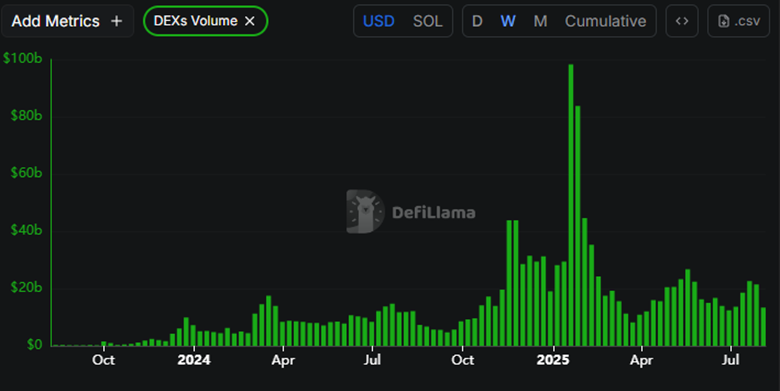780x391 pixels.
Task: Click the $60b y-axis label
Action: [x=26, y=173]
